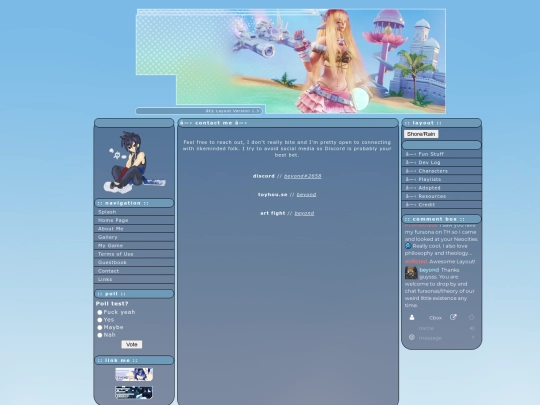
Task: Click the ':: navigation ::' header
Action: coord(134,203)
